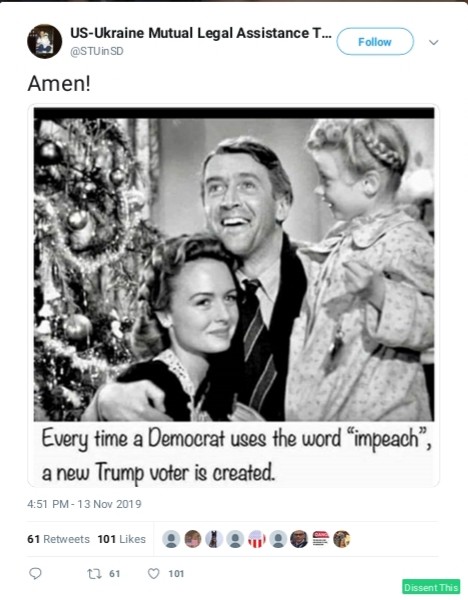Open the 61 Retweets list
Image resolution: width=468 pixels, height=600 pixels.
tap(58, 539)
